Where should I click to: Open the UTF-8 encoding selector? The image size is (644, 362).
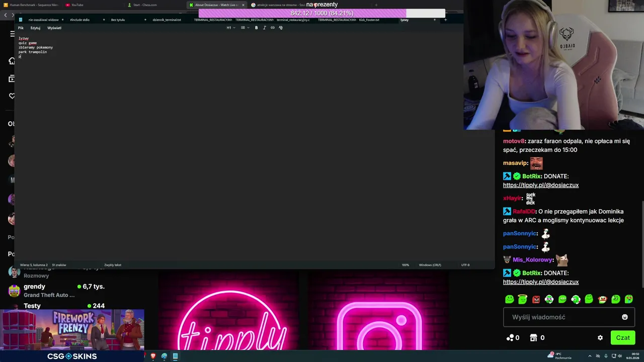[465, 265]
